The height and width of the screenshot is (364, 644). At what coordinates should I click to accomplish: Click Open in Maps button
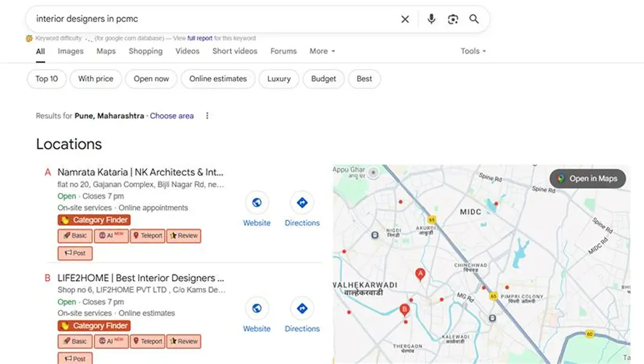click(588, 179)
